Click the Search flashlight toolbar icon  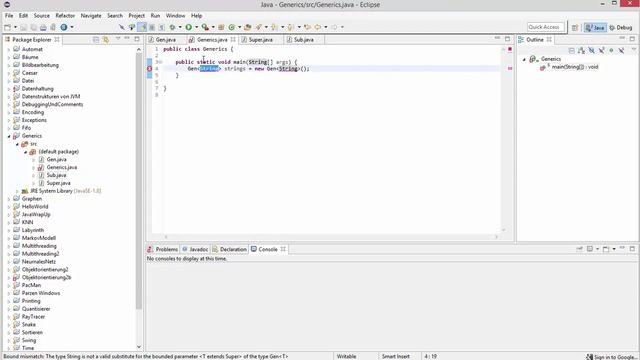[x=259, y=27]
